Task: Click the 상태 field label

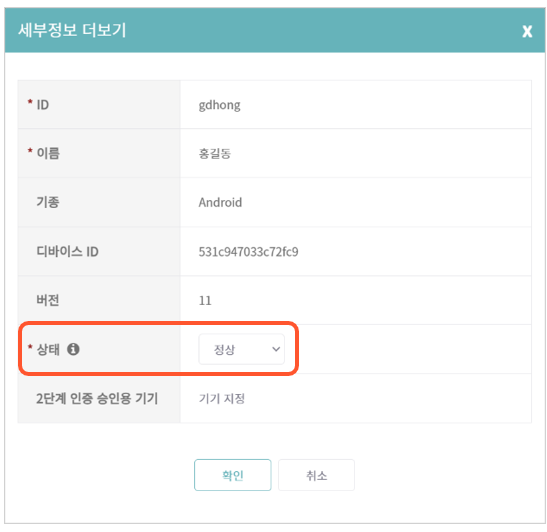Action: (x=48, y=349)
